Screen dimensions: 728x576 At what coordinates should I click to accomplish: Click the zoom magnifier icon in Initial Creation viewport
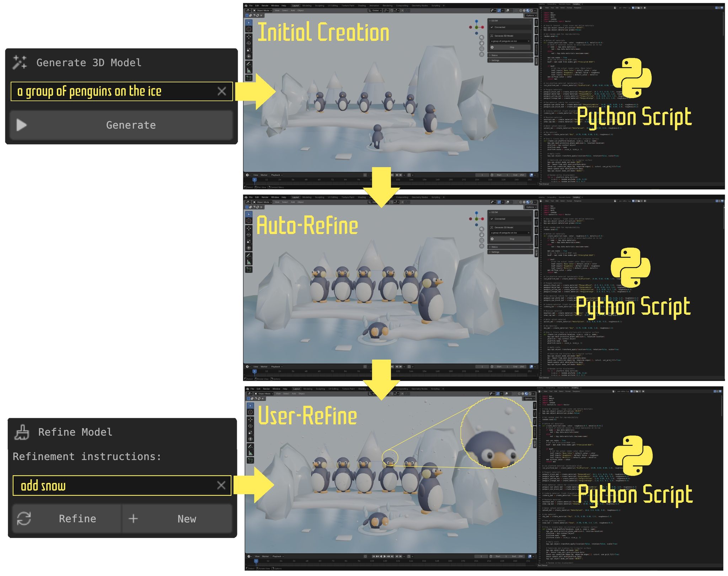[x=482, y=37]
